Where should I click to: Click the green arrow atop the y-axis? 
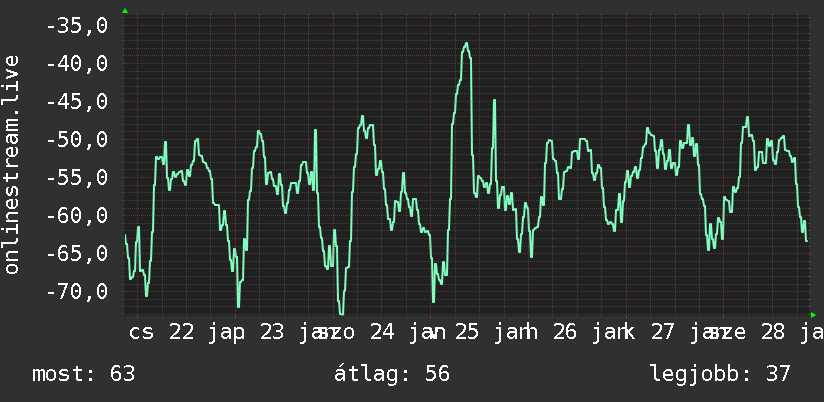125,11
